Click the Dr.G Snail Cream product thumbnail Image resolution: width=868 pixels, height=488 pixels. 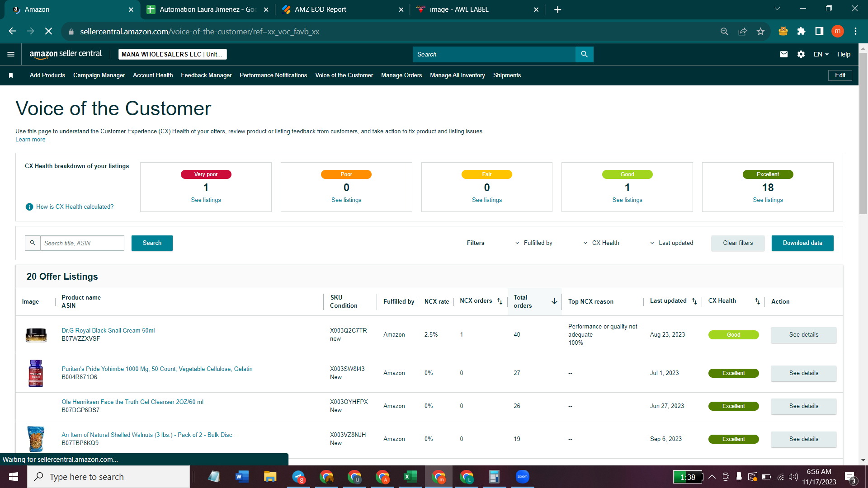tap(36, 335)
